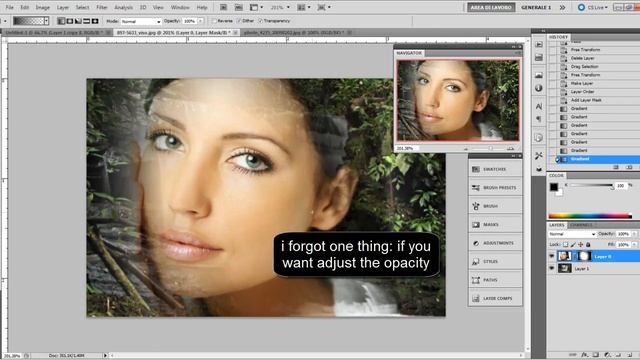640x360 pixels.
Task: Click the new adjustment layer icon
Action: 607,355
